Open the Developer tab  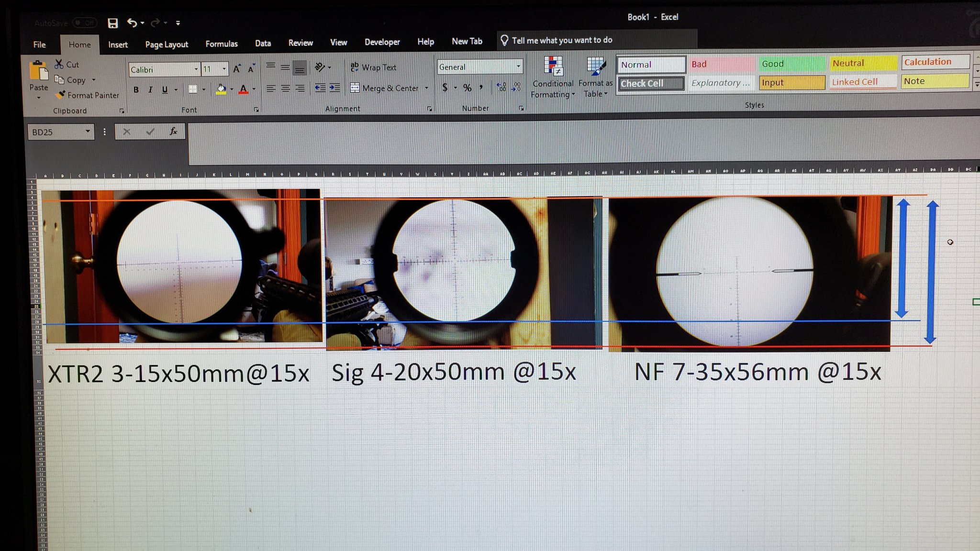coord(382,42)
